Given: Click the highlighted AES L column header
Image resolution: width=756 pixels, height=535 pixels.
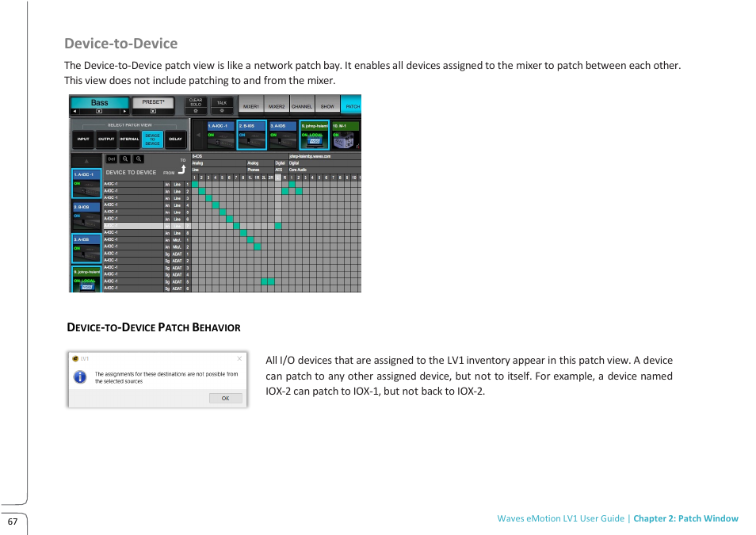Looking at the screenshot, I should [x=278, y=178].
